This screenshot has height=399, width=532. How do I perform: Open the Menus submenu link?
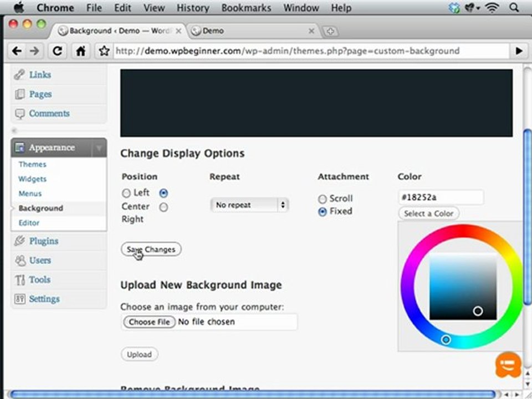coord(30,194)
